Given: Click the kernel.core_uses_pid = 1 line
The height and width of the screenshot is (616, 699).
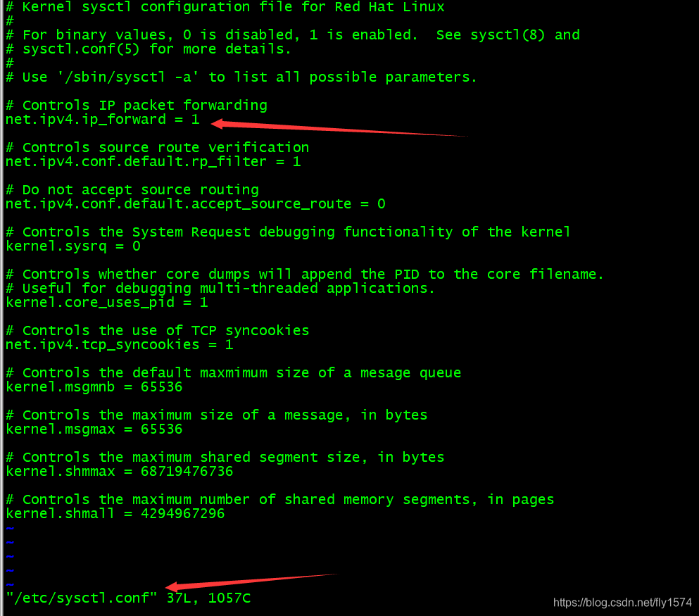Looking at the screenshot, I should pos(107,303).
